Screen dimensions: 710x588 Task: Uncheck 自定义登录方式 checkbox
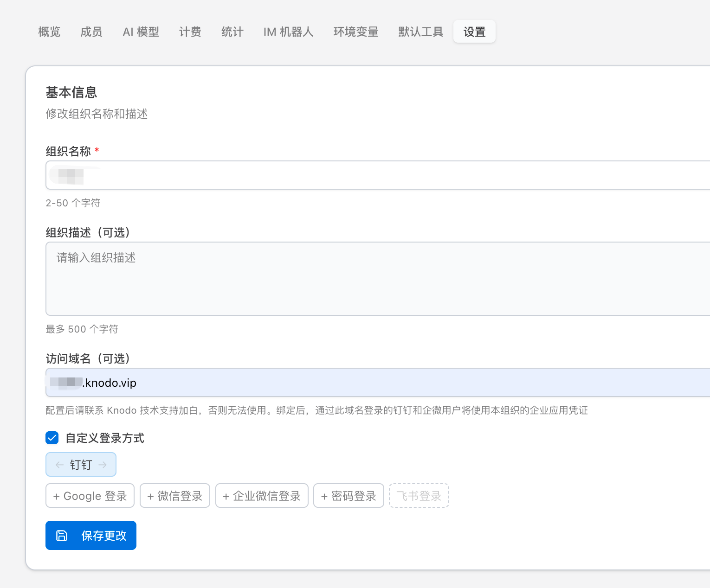[x=52, y=438]
